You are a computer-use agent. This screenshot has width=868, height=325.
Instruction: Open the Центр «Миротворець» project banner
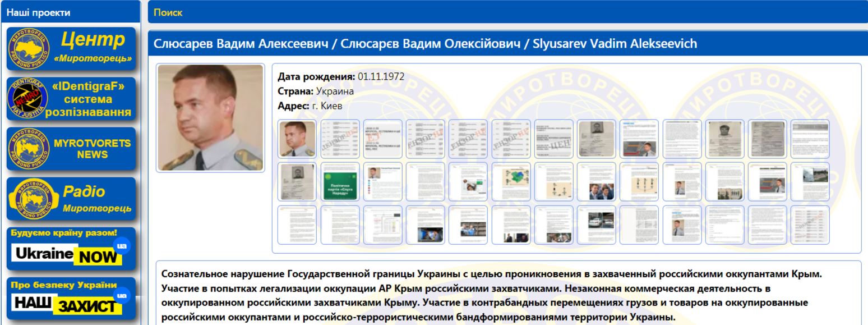pos(71,49)
